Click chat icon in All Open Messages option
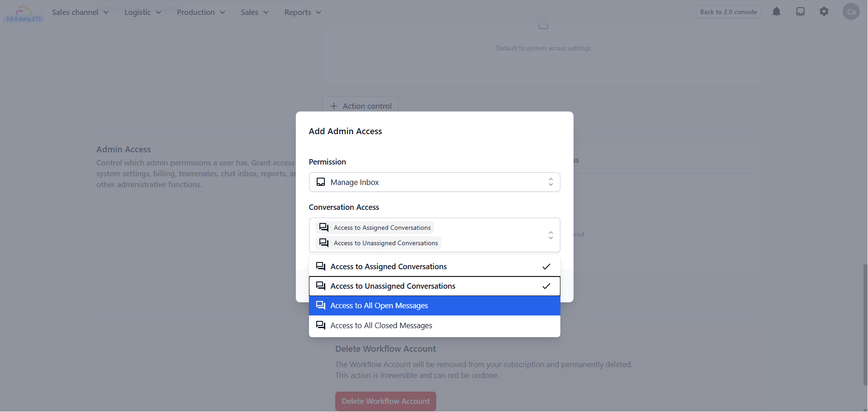Viewport: 868px width, 412px height. (x=321, y=305)
